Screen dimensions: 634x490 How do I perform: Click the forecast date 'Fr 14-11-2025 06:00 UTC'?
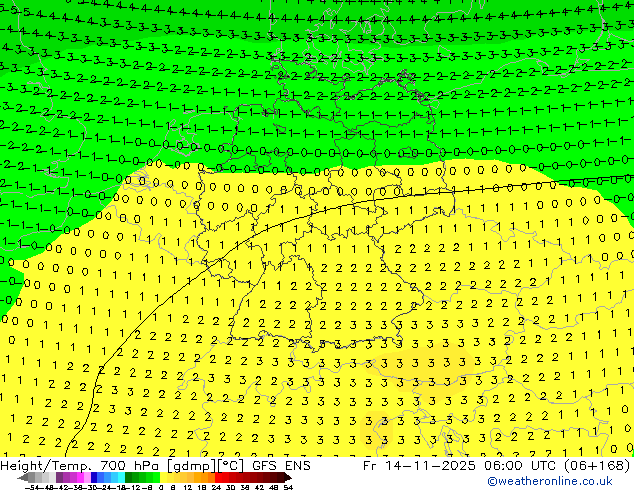(461, 465)
